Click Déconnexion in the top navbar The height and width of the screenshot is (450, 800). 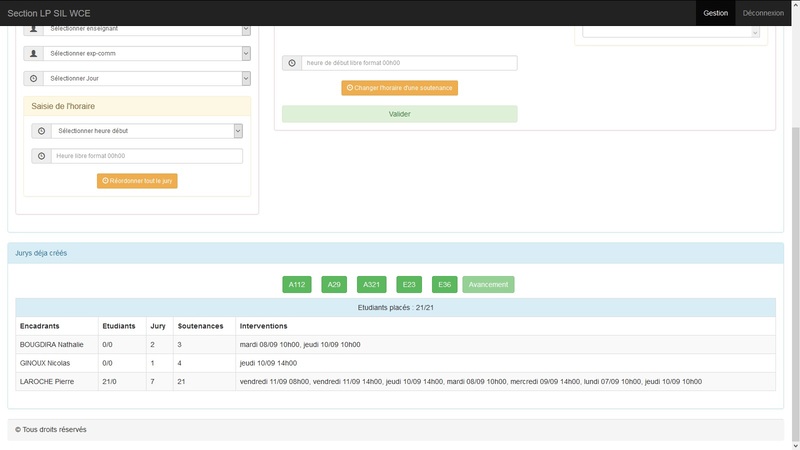coord(763,13)
